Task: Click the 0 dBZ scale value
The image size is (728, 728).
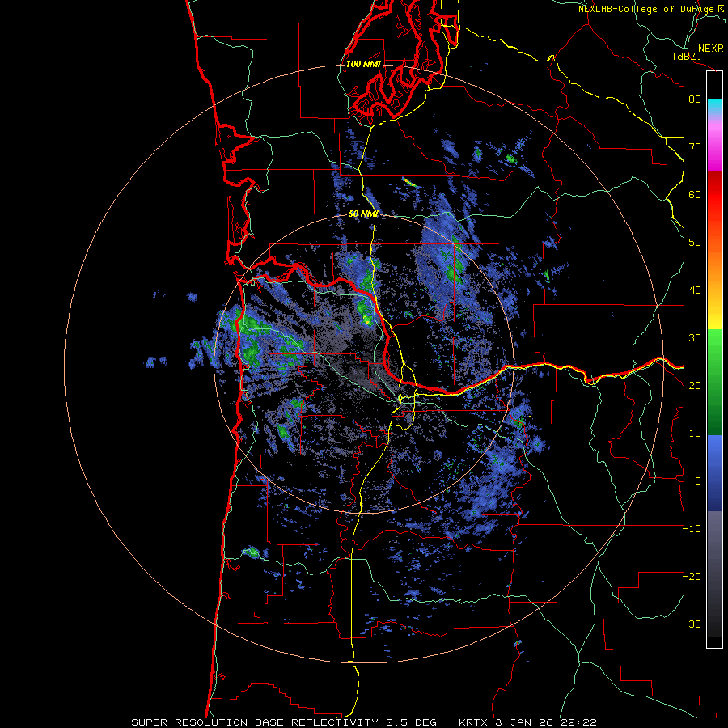Action: [x=698, y=481]
